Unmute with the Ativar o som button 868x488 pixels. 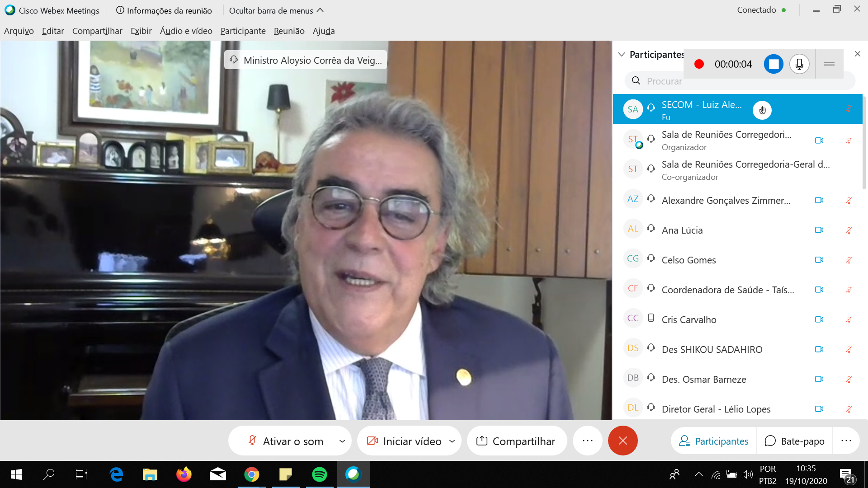286,441
